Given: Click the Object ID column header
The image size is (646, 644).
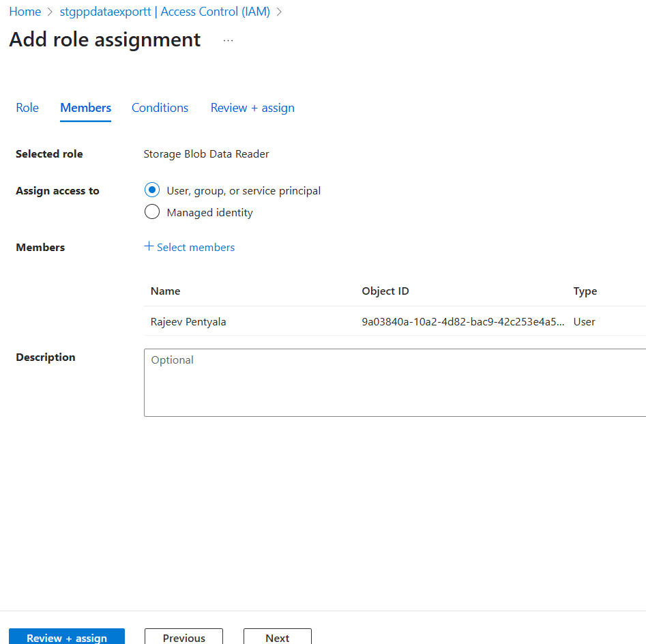Looking at the screenshot, I should tap(385, 291).
